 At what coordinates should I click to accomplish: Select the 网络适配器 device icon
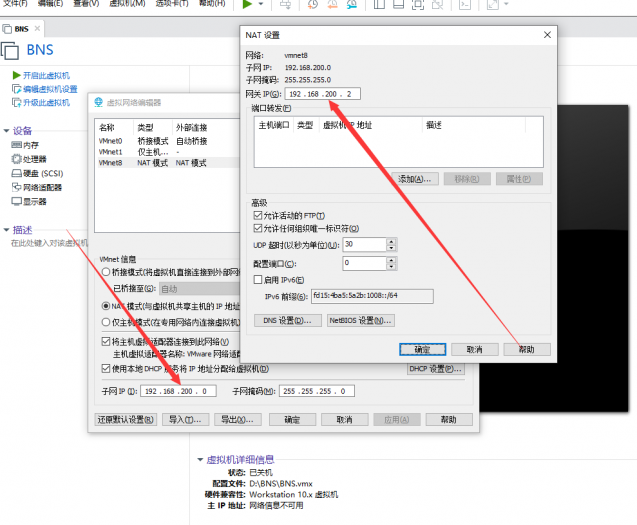click(16, 187)
